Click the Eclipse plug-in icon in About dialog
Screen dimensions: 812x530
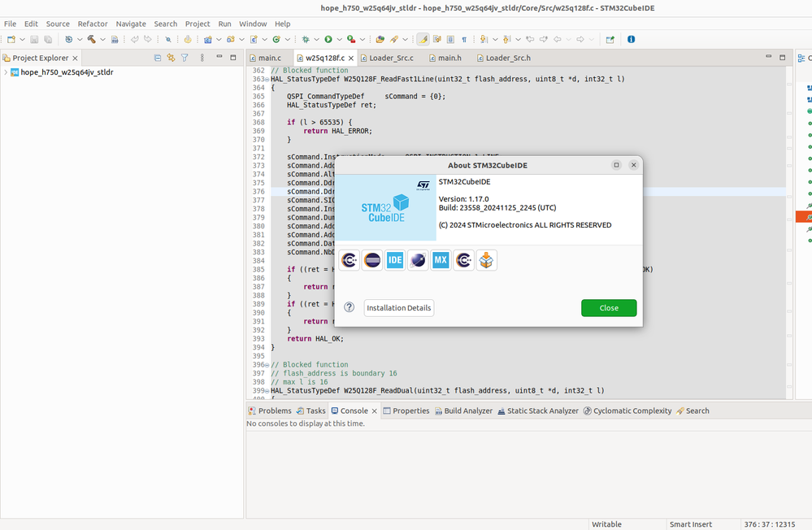(372, 260)
